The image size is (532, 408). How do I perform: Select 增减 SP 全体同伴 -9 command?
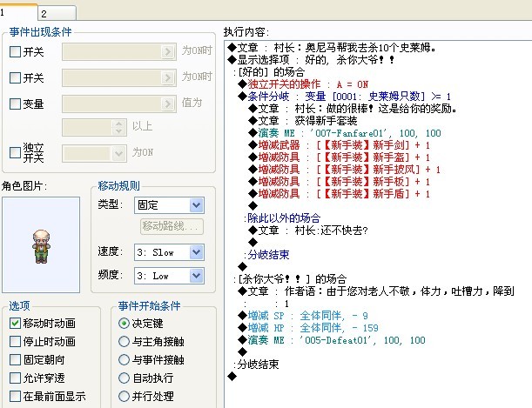click(303, 316)
